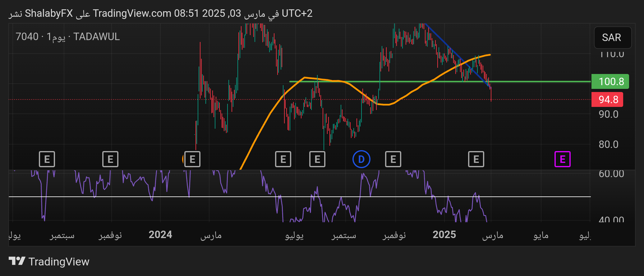Click the purple upcoming earnings "E" marker
Image resolution: width=644 pixels, height=276 pixels.
(x=562, y=159)
